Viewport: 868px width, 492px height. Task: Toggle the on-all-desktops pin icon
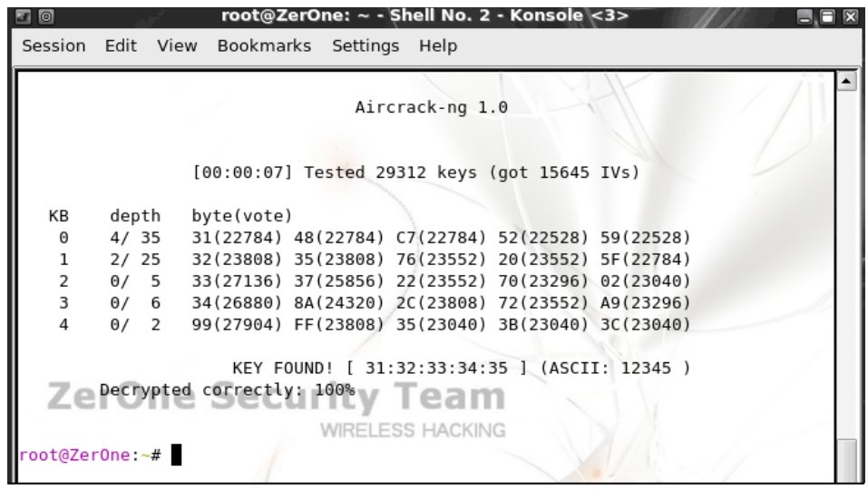tap(46, 16)
